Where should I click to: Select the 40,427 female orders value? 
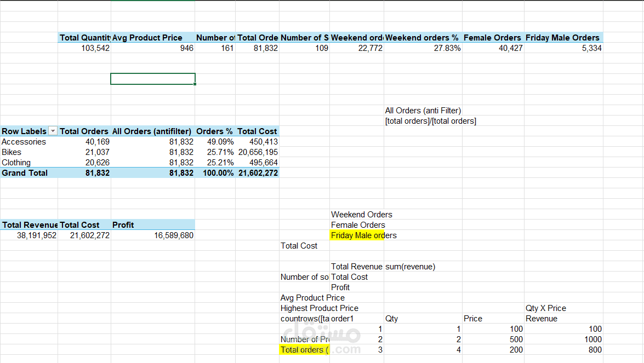point(493,48)
